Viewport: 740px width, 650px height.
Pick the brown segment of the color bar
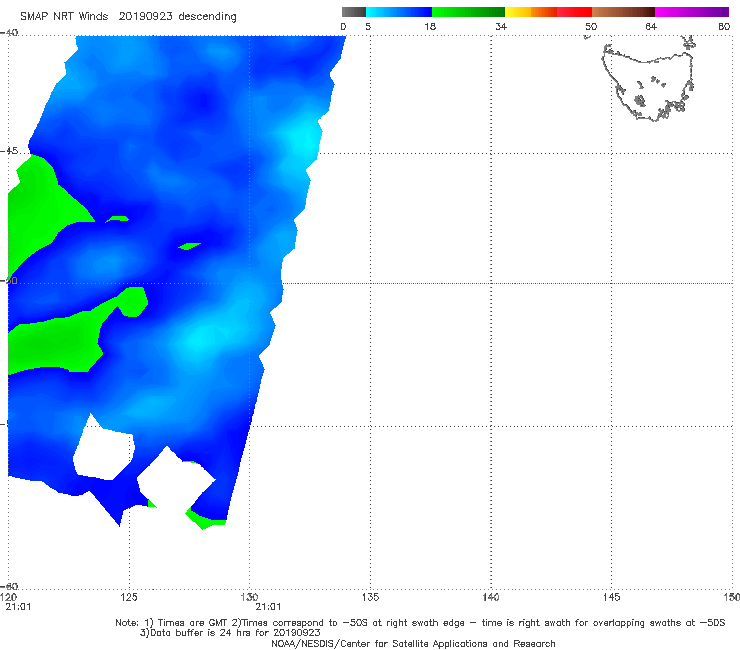pos(623,12)
